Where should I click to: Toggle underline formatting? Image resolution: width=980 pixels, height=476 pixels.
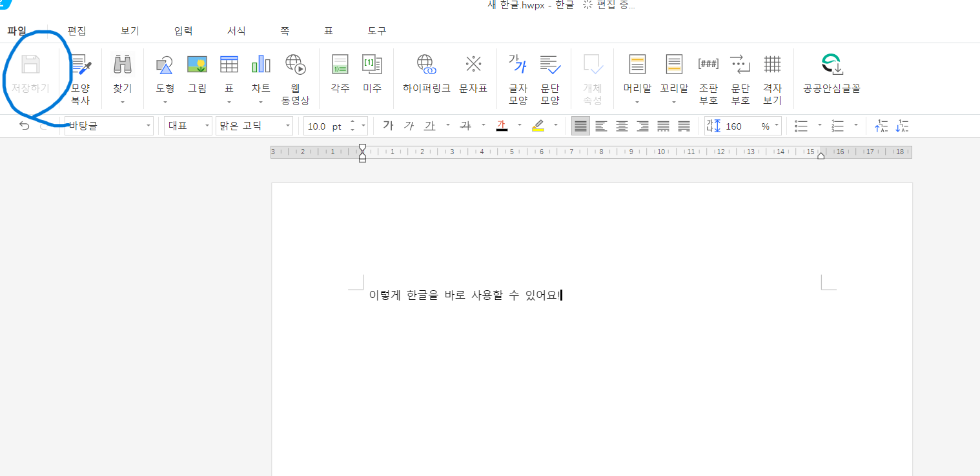click(x=429, y=126)
